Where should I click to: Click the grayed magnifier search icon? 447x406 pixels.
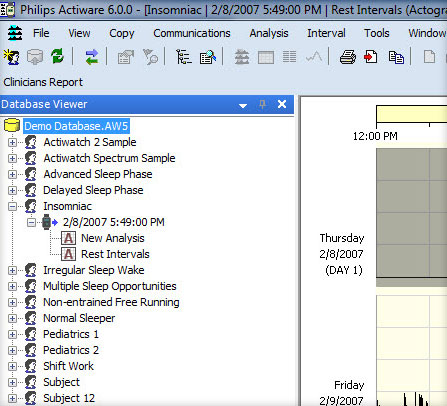pos(150,57)
